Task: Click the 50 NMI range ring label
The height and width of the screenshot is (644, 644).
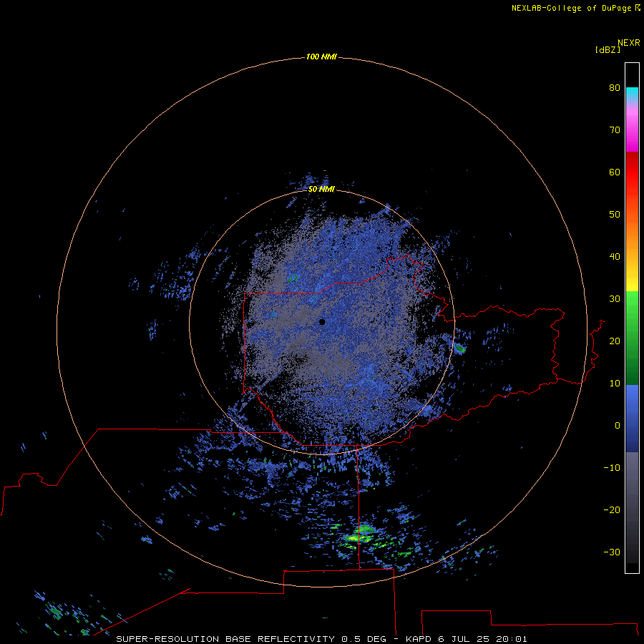Action: coord(321,189)
